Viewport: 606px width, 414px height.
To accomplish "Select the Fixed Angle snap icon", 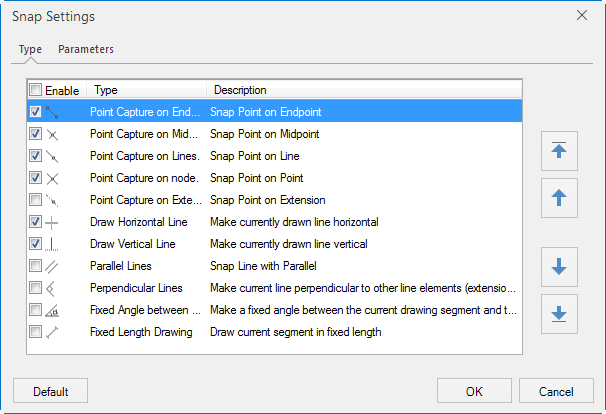I will (52, 310).
